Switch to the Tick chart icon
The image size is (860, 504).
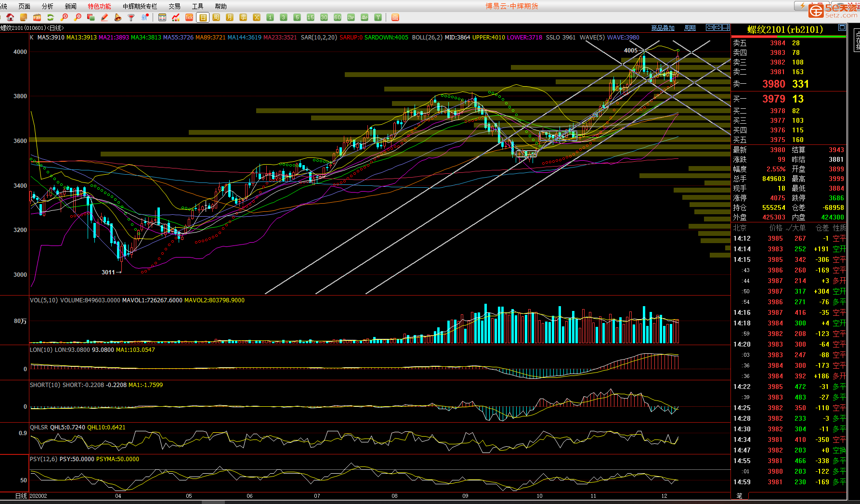tap(189, 17)
